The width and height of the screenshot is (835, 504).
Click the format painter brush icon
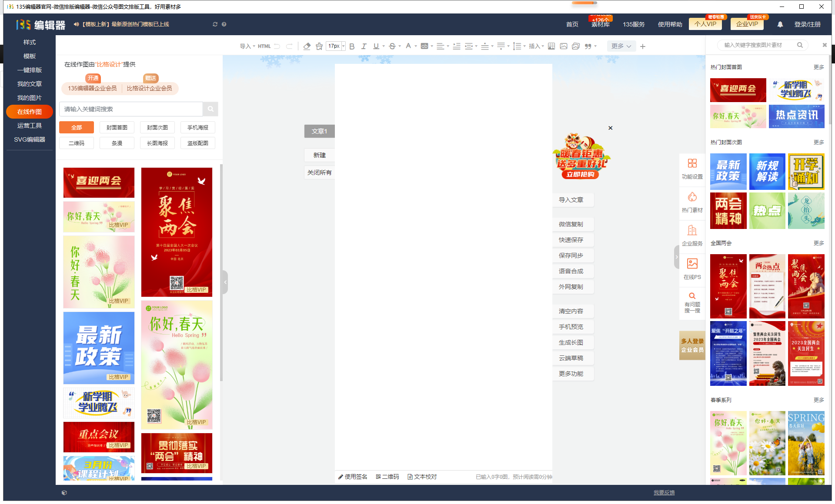point(319,46)
